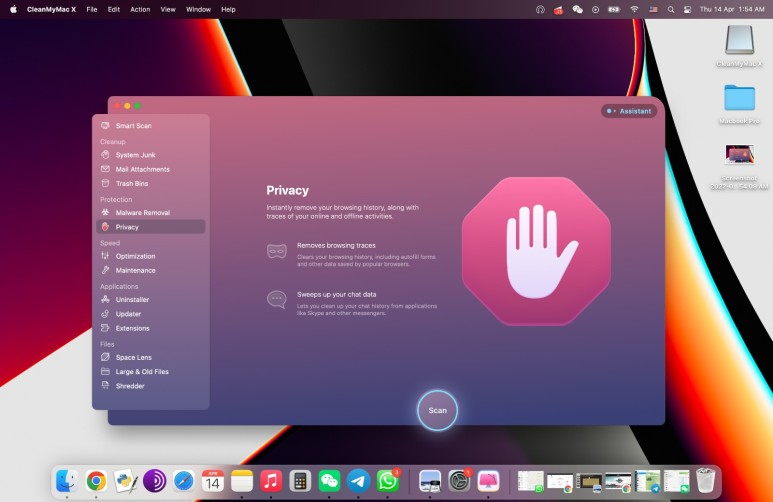Open WhatsApp from the Dock
This screenshot has height=502, width=773.
pos(387,481)
